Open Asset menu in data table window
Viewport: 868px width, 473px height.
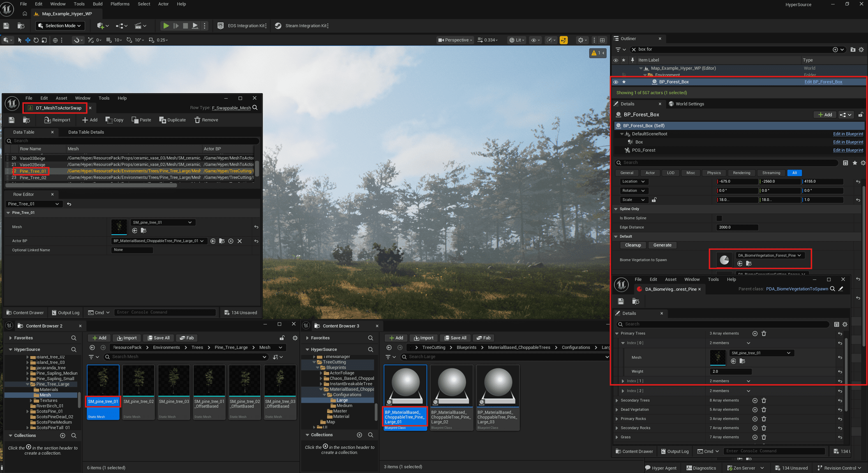(61, 98)
